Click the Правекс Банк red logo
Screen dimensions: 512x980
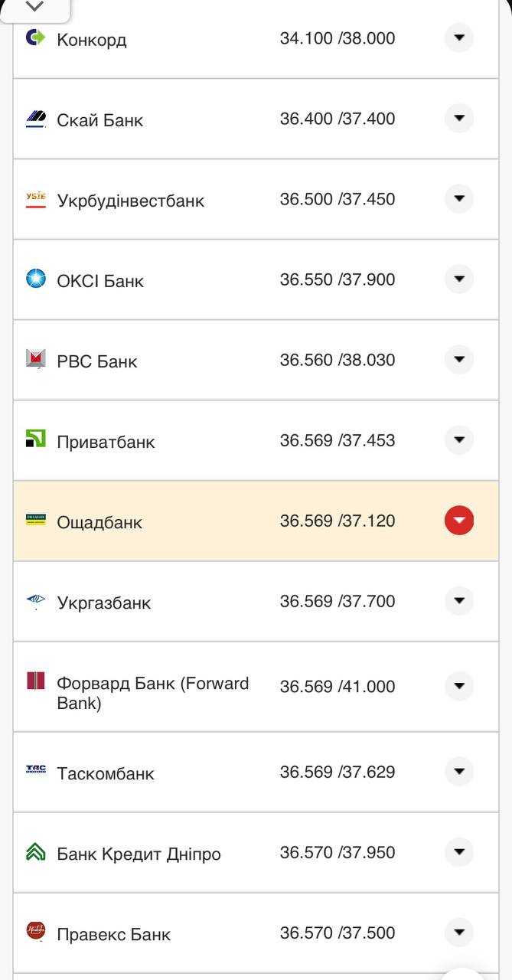pos(36,931)
